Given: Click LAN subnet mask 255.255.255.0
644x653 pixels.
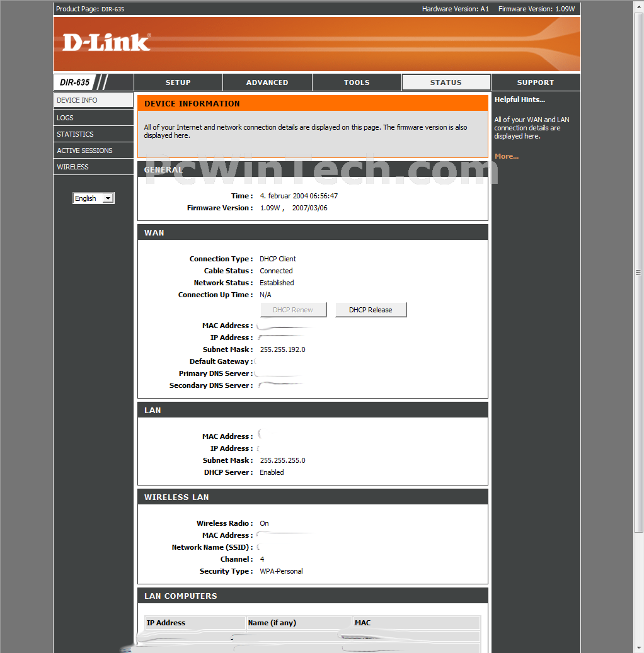Looking at the screenshot, I should tap(282, 460).
